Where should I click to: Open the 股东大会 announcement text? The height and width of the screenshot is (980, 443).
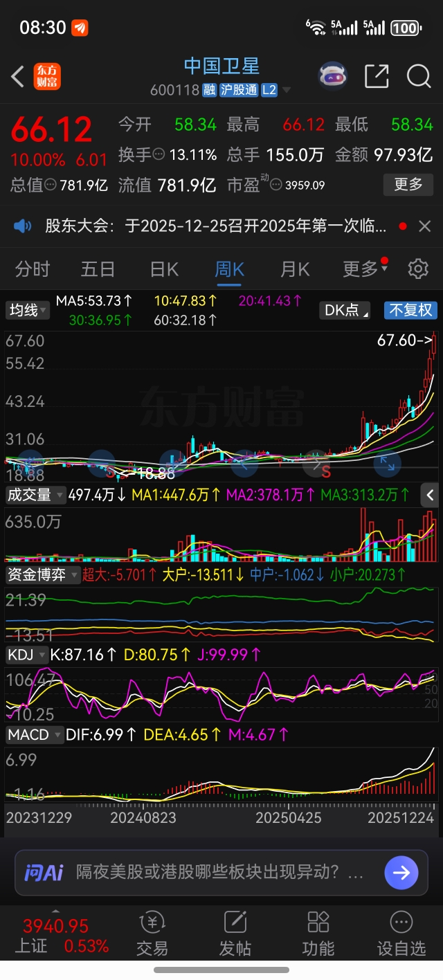(x=216, y=226)
